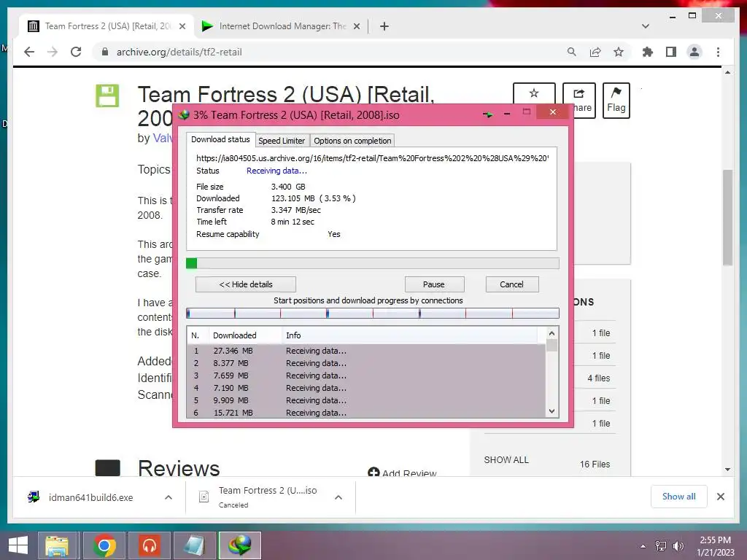This screenshot has width=747, height=560.
Task: Click the connections list scrollbar down arrow
Action: (x=551, y=411)
